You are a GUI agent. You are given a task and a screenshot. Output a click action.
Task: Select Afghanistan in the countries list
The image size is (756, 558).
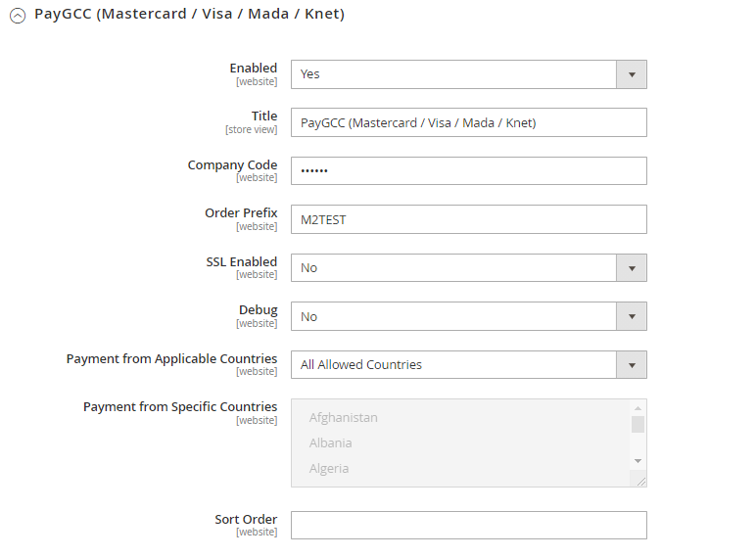[344, 418]
